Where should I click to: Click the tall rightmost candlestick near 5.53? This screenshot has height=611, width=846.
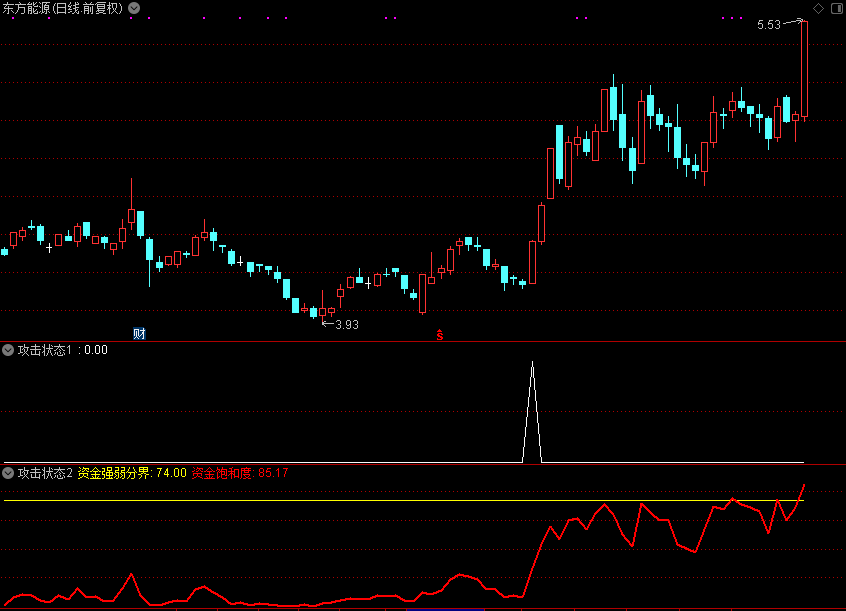(804, 70)
